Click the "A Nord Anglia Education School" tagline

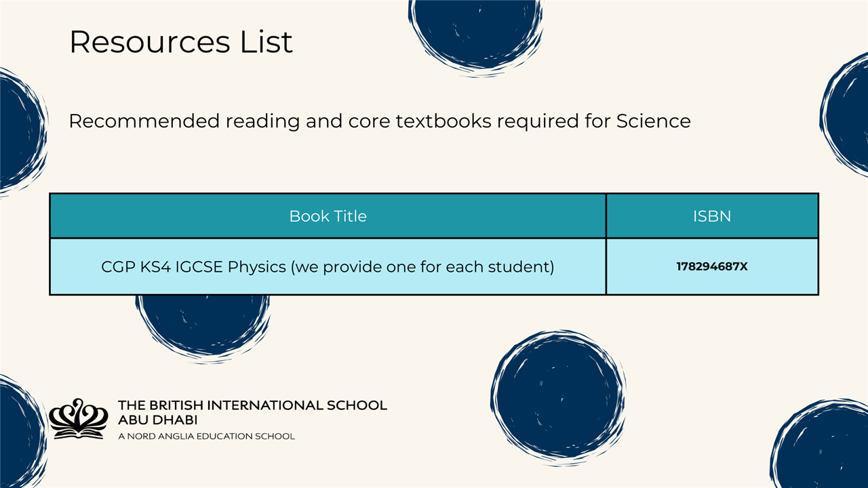point(206,436)
